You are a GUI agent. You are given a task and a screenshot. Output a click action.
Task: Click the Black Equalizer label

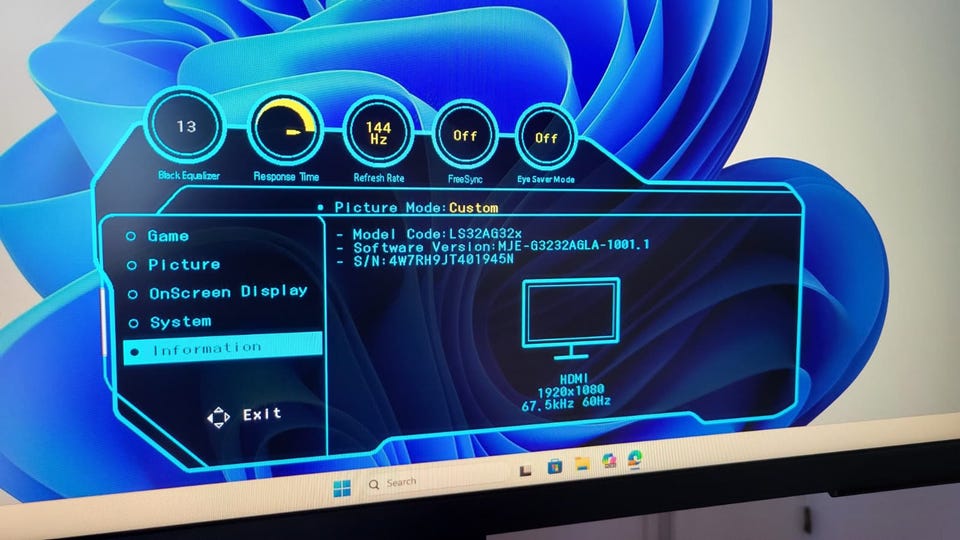pyautogui.click(x=189, y=175)
